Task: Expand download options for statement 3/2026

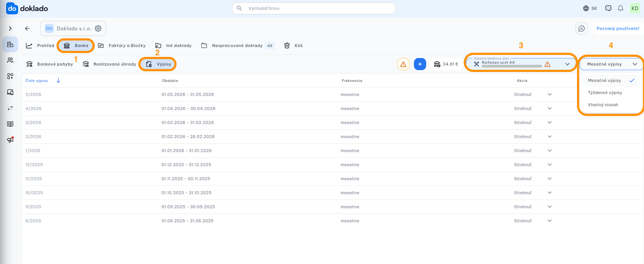Action: point(550,123)
